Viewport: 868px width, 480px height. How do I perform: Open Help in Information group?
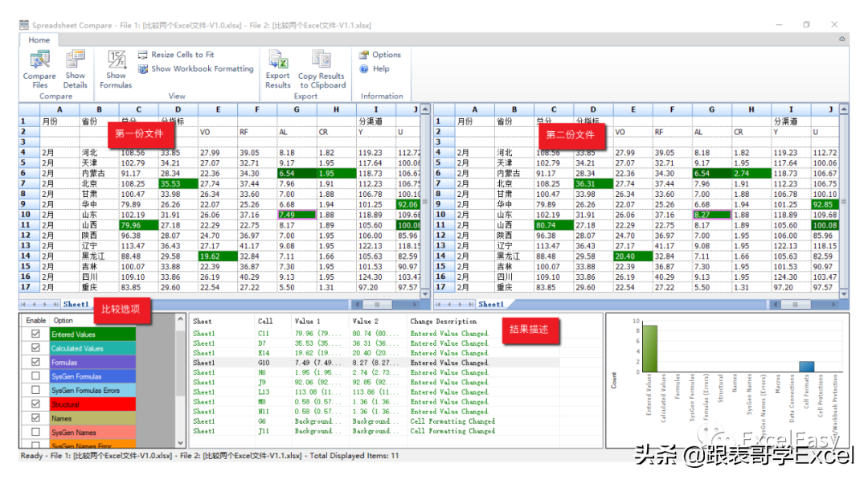tap(375, 68)
